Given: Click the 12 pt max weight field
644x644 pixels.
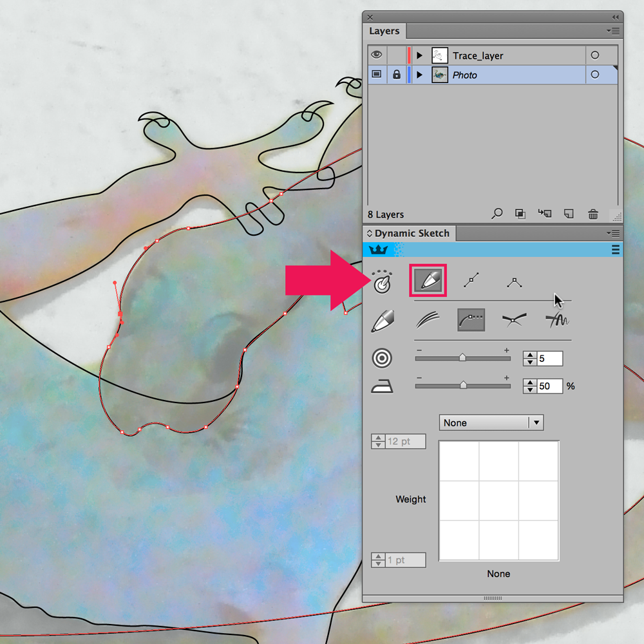Looking at the screenshot, I should pyautogui.click(x=405, y=442).
